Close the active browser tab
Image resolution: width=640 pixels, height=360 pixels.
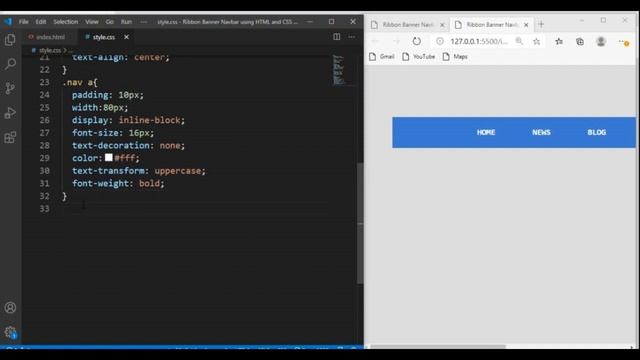pyautogui.click(x=526, y=25)
